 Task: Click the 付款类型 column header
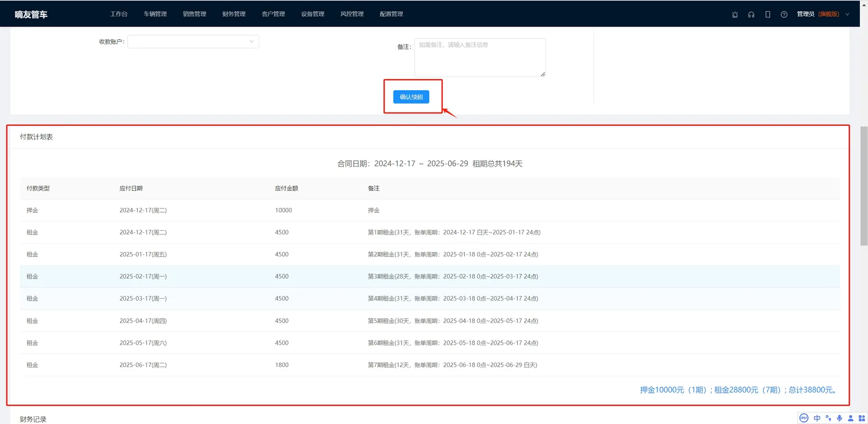(38, 188)
